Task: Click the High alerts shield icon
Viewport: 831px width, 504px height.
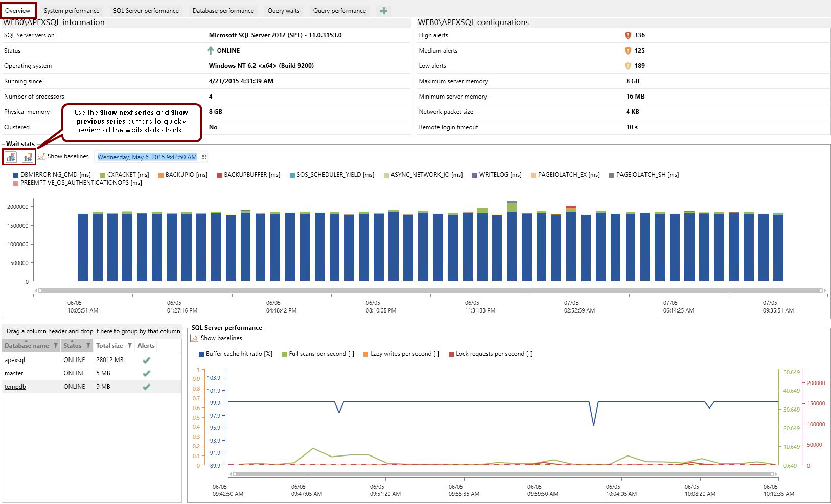Action: [628, 35]
